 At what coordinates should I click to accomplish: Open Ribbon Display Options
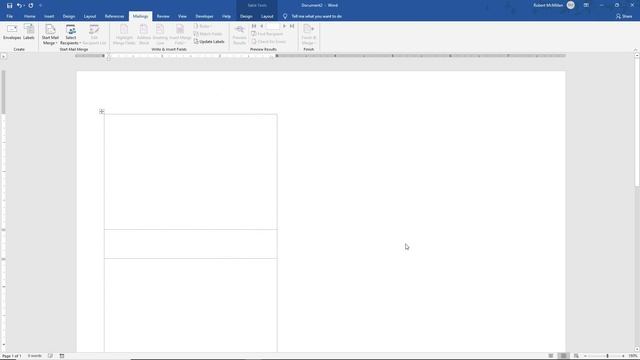586,5
